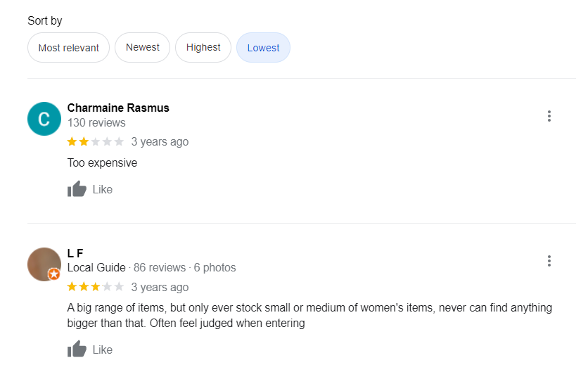Click the 130 reviews count text

tap(96, 122)
